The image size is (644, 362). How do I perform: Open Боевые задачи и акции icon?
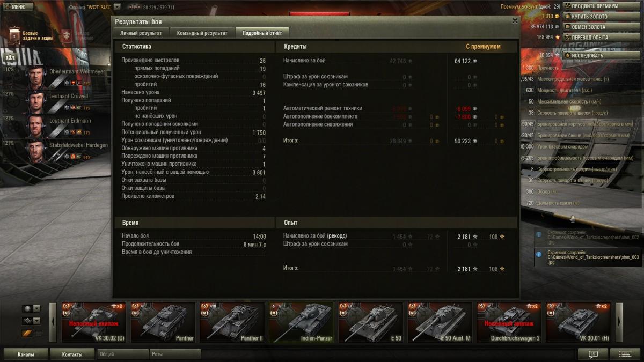point(14,35)
